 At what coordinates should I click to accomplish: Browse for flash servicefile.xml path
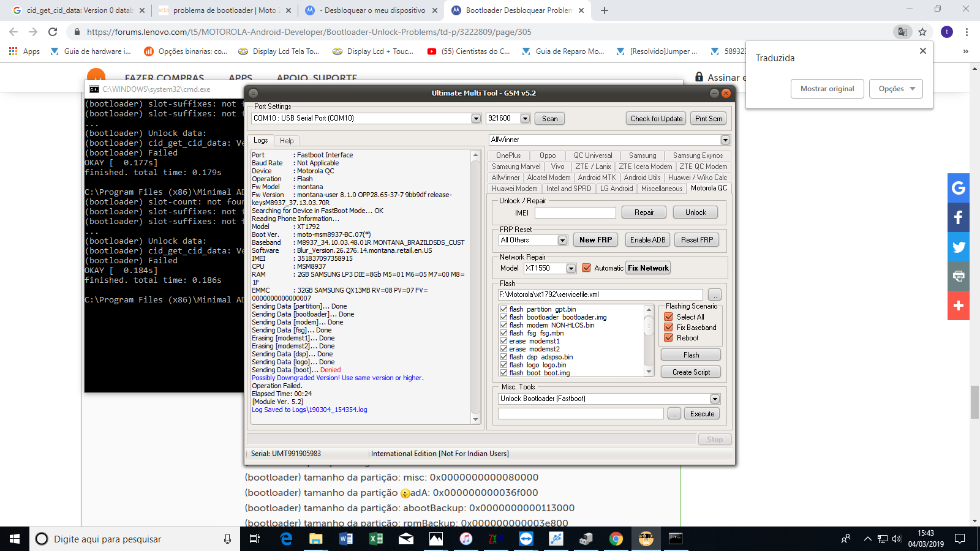714,295
